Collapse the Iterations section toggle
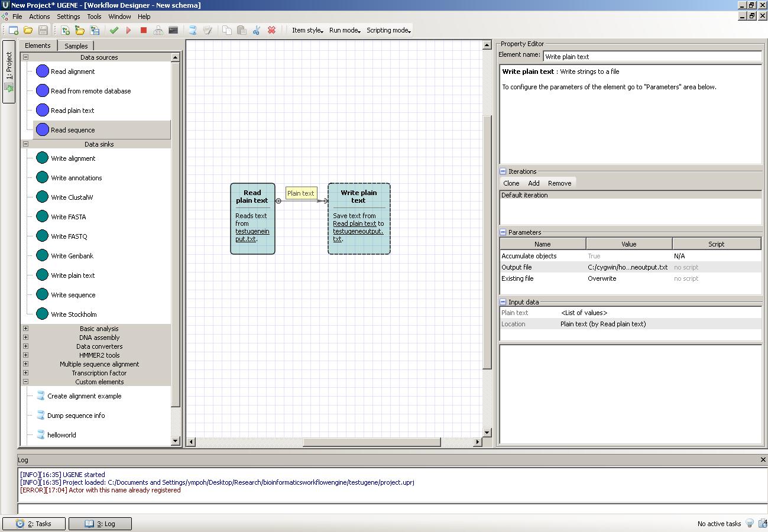Viewport: 768px width, 532px height. click(x=503, y=171)
